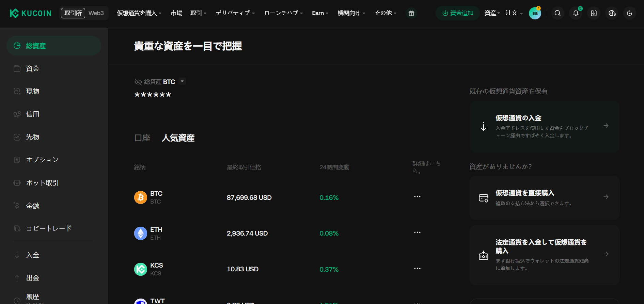644x304 pixels.
Task: Switch to 人気資産 tab
Action: (x=178, y=138)
